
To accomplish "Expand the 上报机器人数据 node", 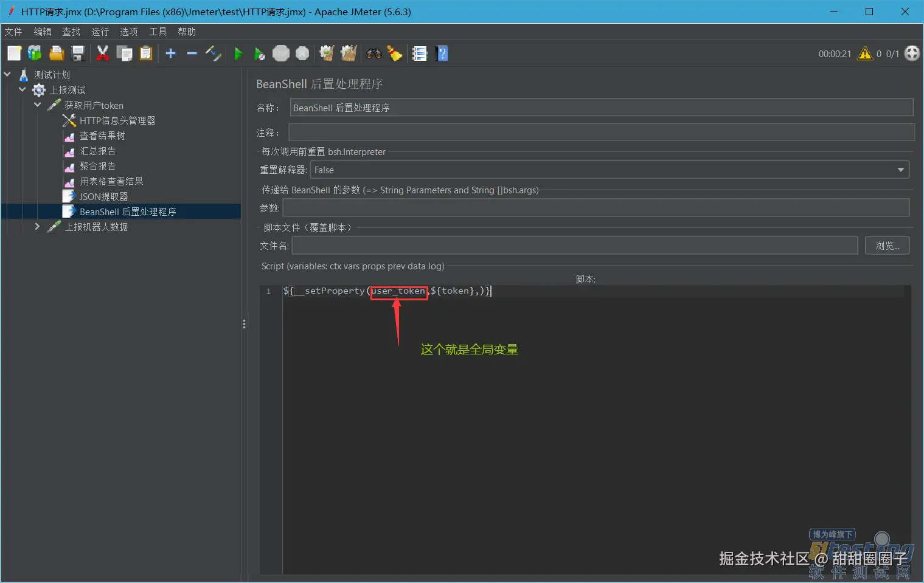I will click(38, 226).
